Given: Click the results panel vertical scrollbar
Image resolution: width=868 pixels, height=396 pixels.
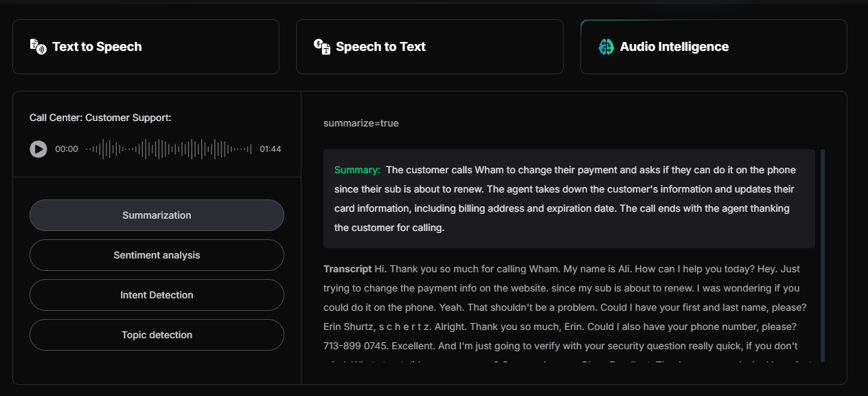Looking at the screenshot, I should tap(823, 254).
